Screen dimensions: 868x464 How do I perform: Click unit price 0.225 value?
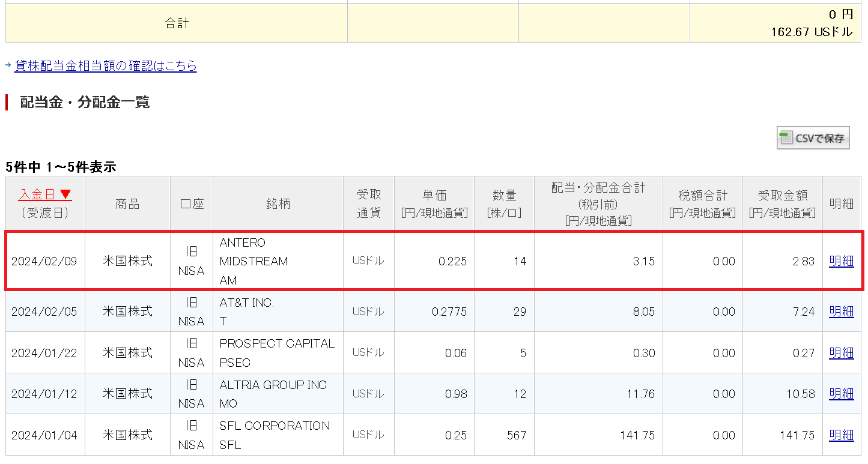tap(452, 261)
